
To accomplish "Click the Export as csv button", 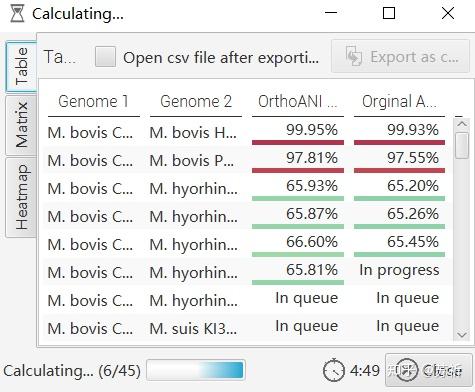I will coord(400,56).
